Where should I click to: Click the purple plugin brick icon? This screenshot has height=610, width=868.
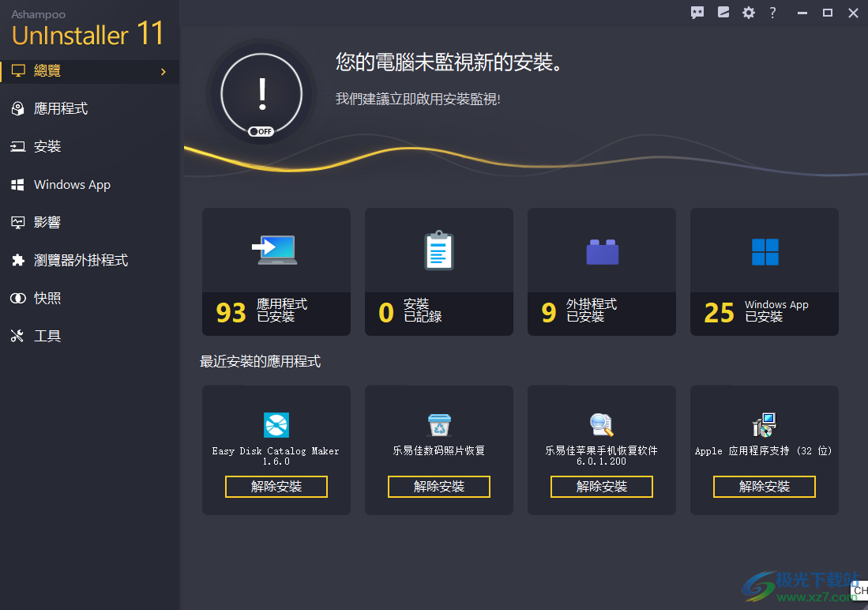(603, 251)
